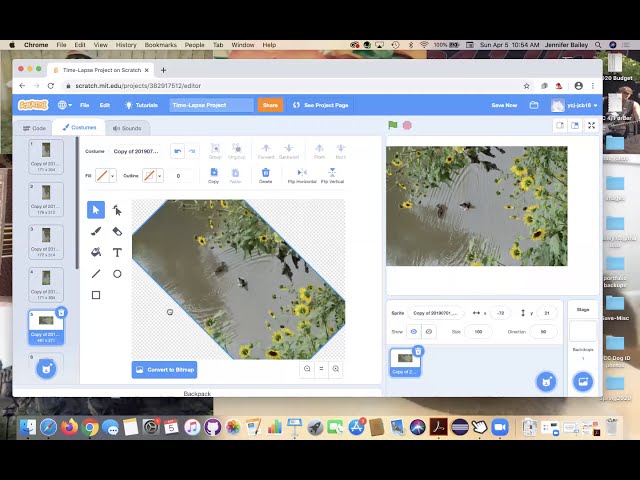This screenshot has width=640, height=480.
Task: Zoom out the paint canvas
Action: (x=307, y=369)
